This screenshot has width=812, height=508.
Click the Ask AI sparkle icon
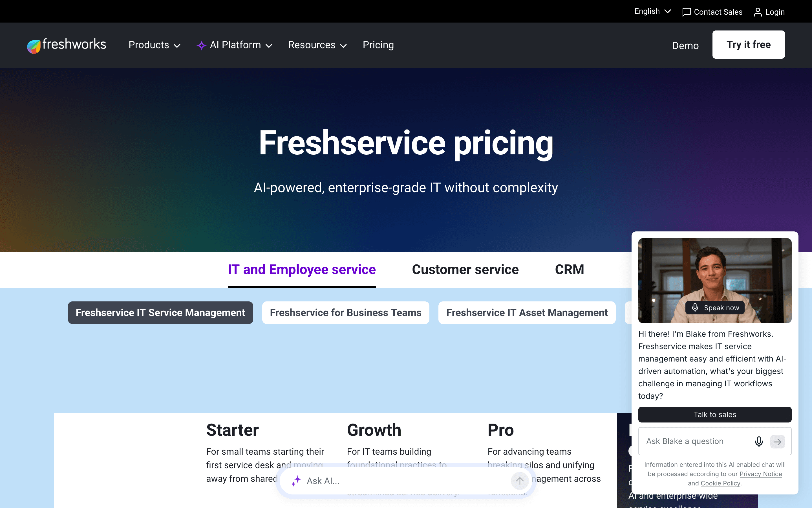296,481
